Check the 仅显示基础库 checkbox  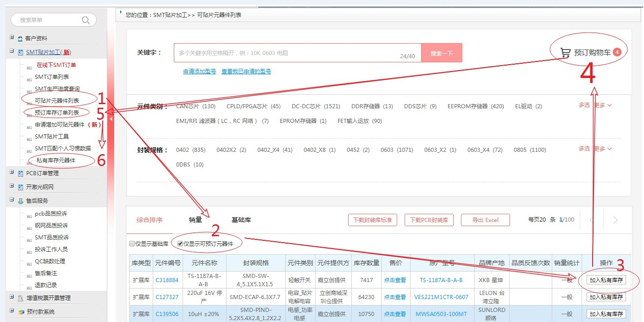[132, 244]
